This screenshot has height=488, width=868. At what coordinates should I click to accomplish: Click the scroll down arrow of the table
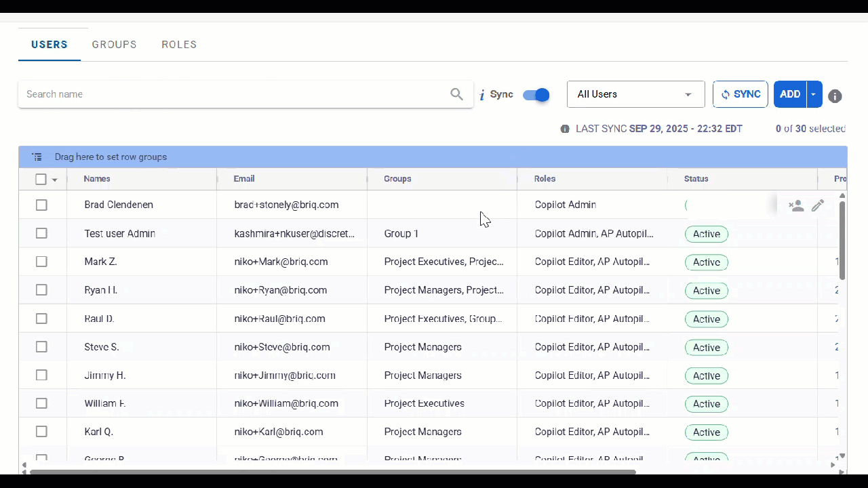tap(842, 456)
